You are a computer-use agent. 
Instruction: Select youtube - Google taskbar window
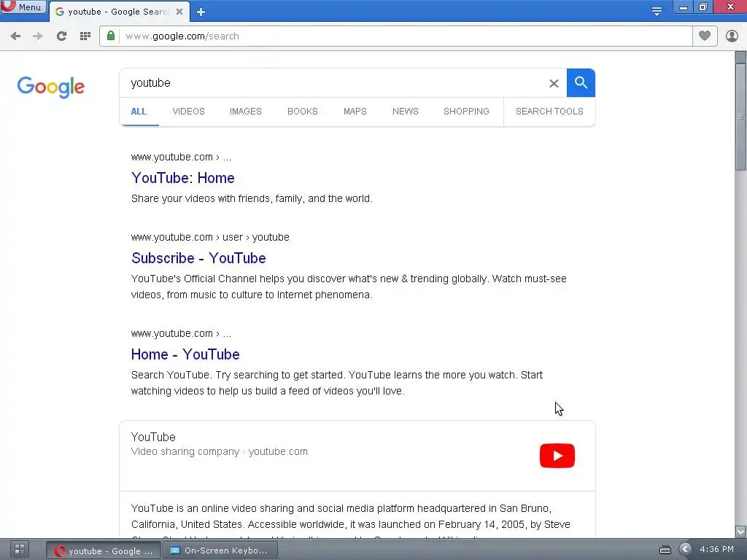104,551
